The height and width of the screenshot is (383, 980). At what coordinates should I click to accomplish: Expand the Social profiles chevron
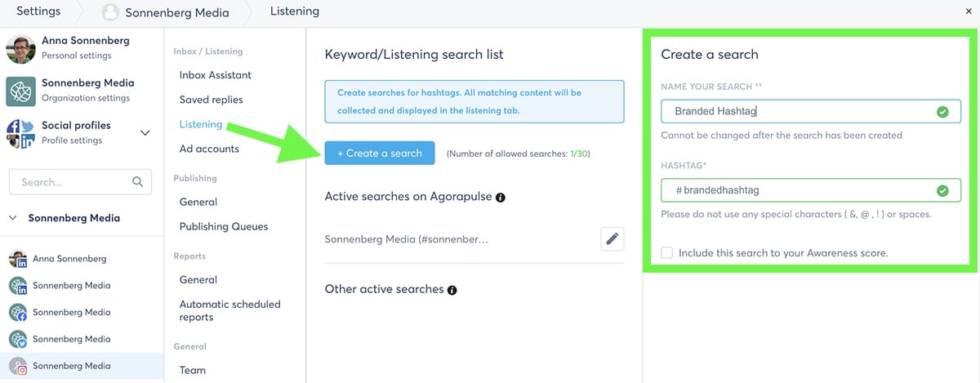point(145,132)
